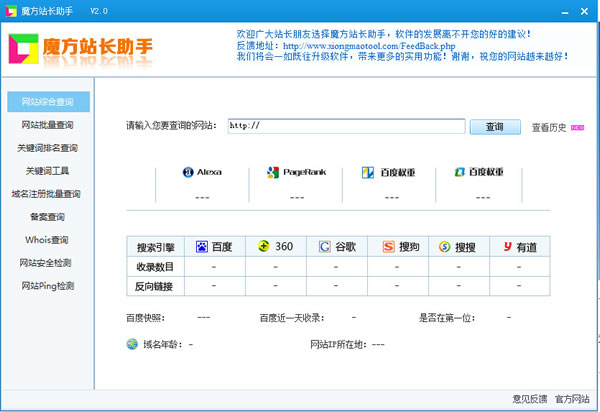The height and width of the screenshot is (412, 600).
Task: Select 网站综合查询 in the sidebar
Action: pyautogui.click(x=46, y=103)
